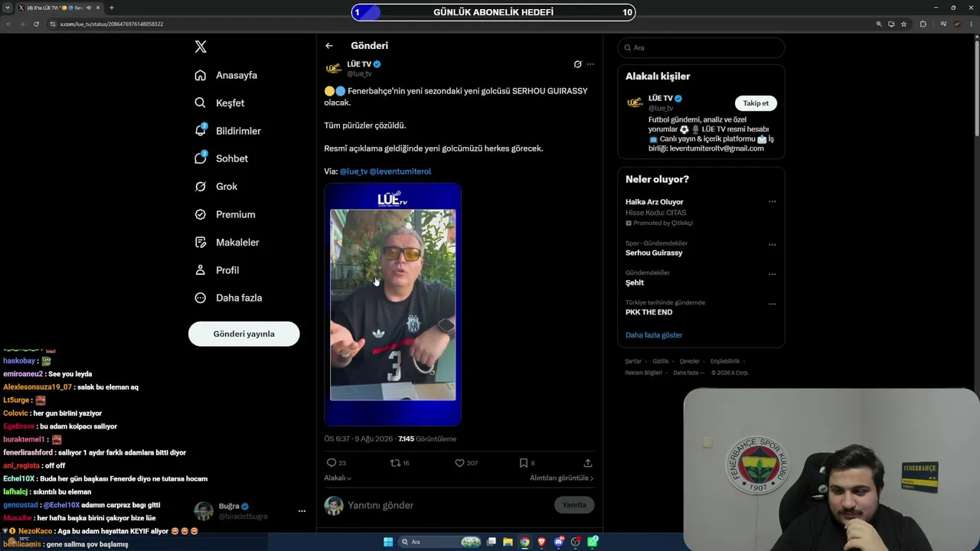
Task: Bookmark this page with the star icon
Action: click(903, 24)
